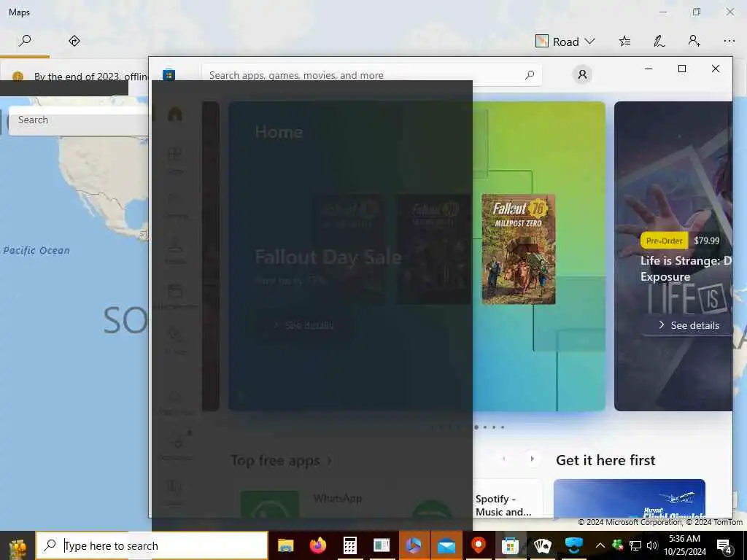This screenshot has height=560, width=747.
Task: Open the Top free apps heading link
Action: [x=275, y=461]
